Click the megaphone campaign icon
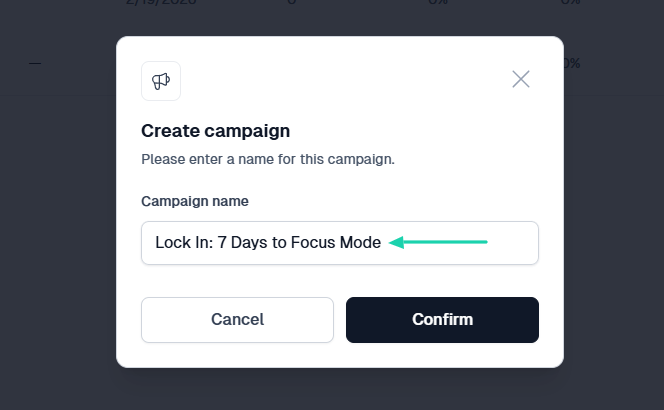 tap(161, 81)
